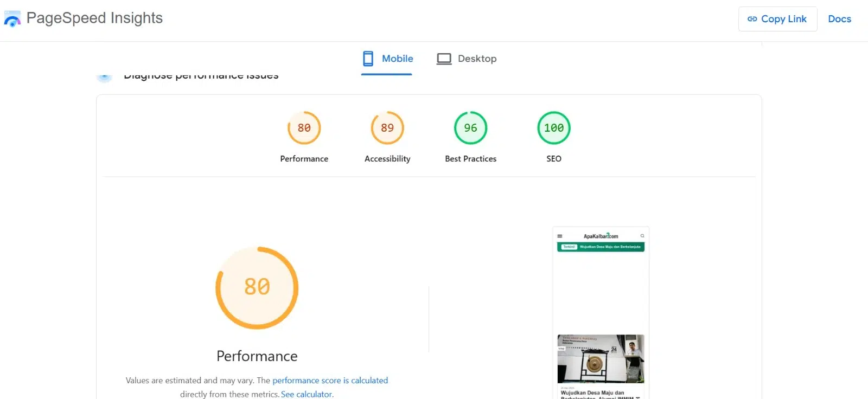
Task: Click the Best Practices category label
Action: tap(470, 159)
